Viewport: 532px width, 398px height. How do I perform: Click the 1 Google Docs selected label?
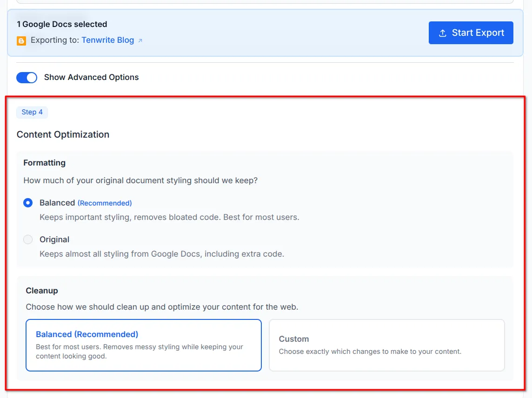[62, 24]
